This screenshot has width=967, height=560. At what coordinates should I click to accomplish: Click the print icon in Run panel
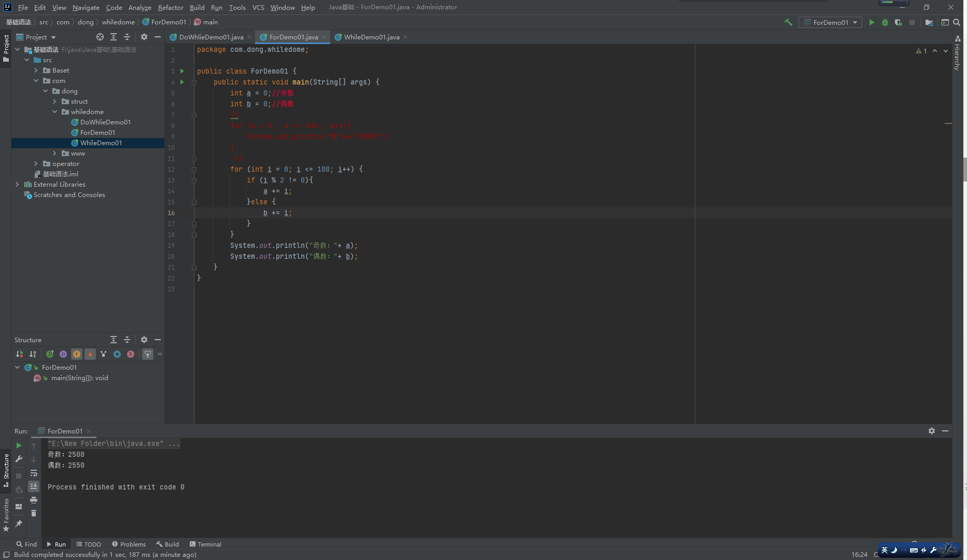pos(34,500)
